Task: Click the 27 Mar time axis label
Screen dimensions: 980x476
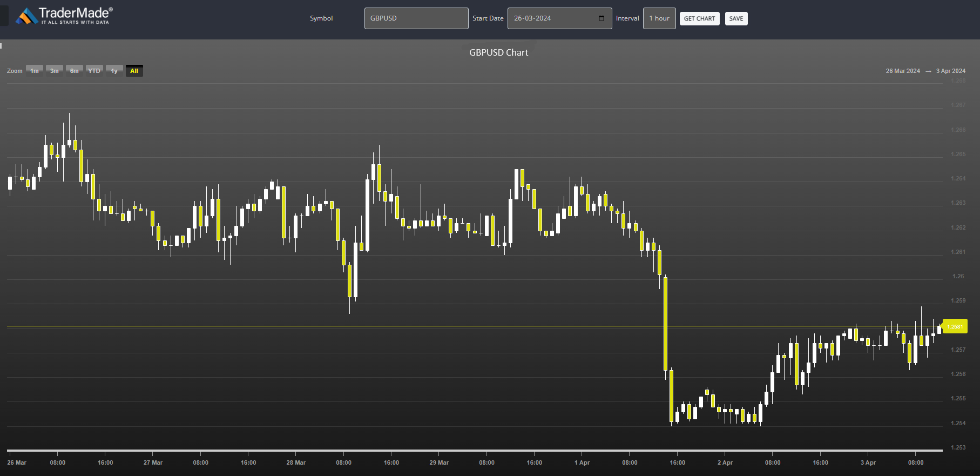Action: click(153, 462)
